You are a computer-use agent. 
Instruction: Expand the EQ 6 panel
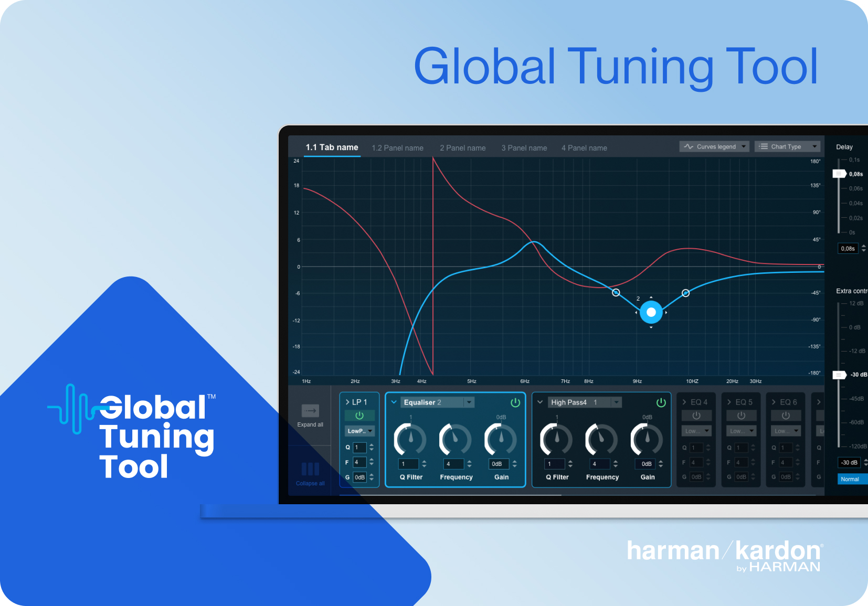click(x=774, y=402)
